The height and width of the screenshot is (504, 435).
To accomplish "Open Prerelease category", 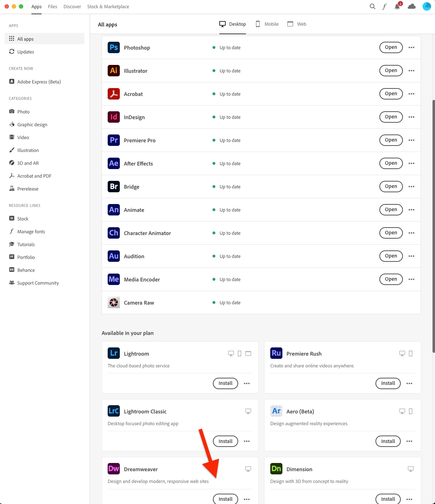I will pyautogui.click(x=45, y=189).
